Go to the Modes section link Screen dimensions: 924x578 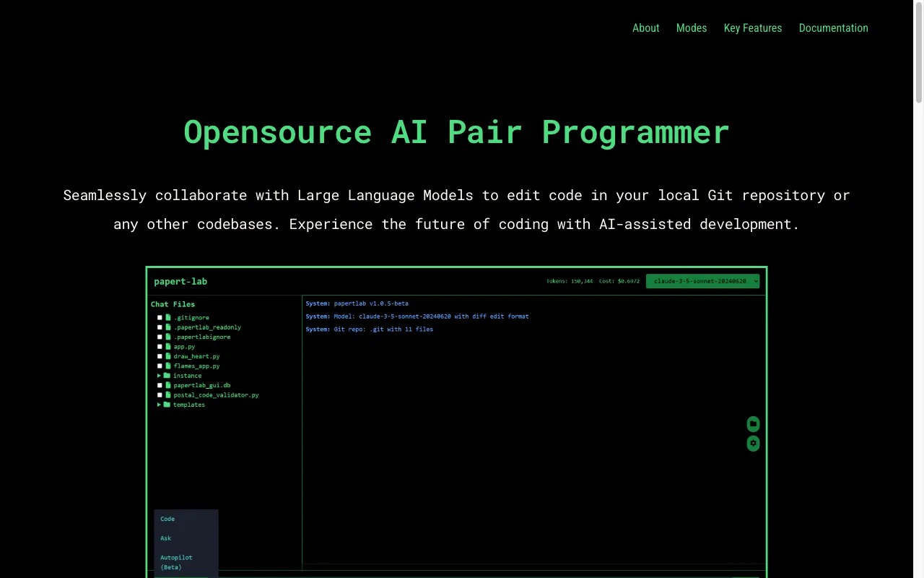tap(692, 28)
